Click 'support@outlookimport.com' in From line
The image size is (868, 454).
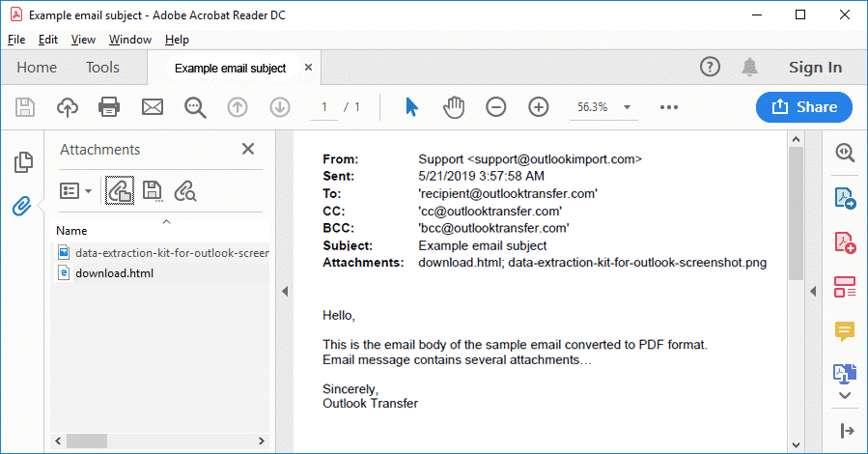pos(555,158)
